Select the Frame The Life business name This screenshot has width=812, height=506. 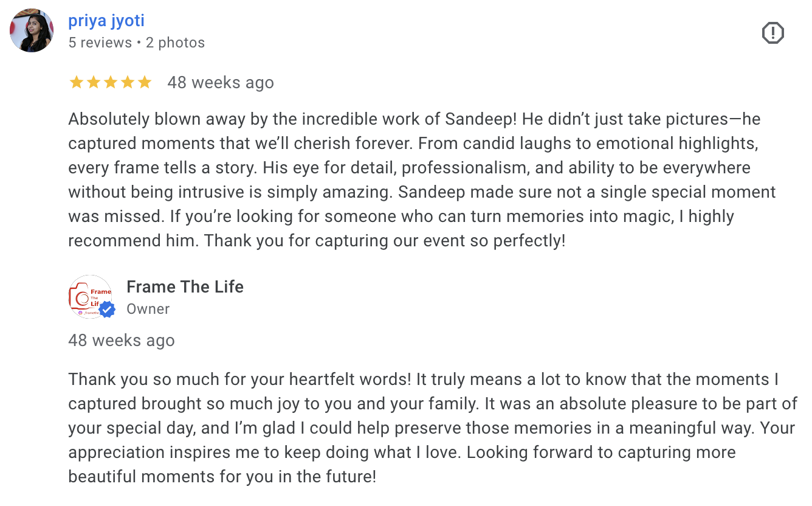click(x=185, y=286)
